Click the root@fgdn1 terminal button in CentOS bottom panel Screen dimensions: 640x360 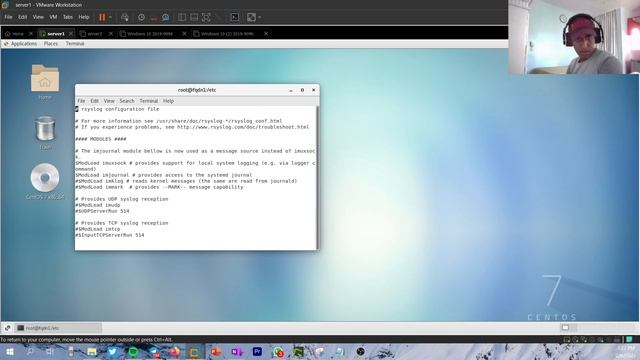click(x=58, y=328)
